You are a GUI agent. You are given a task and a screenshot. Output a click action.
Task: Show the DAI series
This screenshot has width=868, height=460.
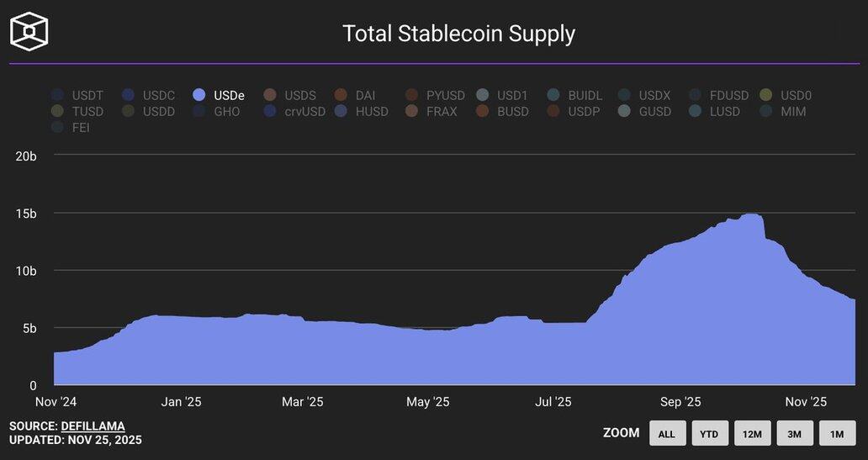341,95
